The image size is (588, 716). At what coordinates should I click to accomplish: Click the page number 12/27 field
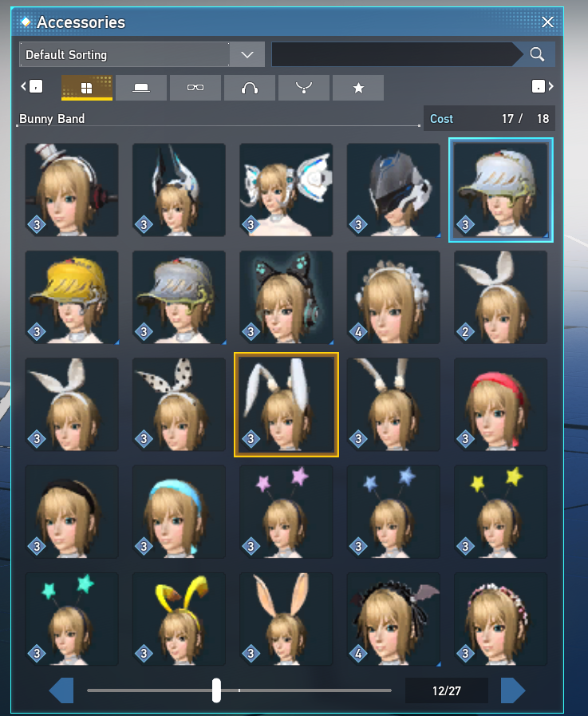tap(447, 690)
